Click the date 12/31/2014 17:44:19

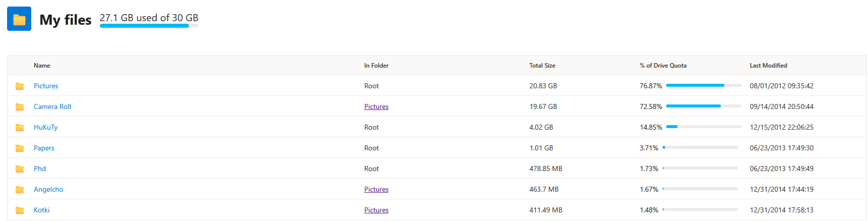pyautogui.click(x=781, y=190)
